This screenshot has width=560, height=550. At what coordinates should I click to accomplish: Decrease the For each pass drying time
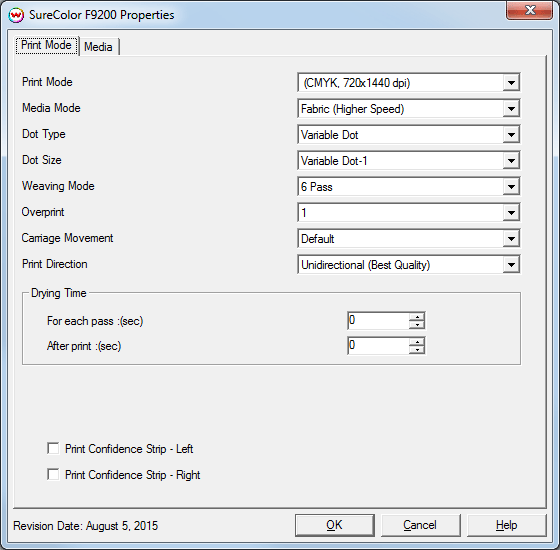417,325
